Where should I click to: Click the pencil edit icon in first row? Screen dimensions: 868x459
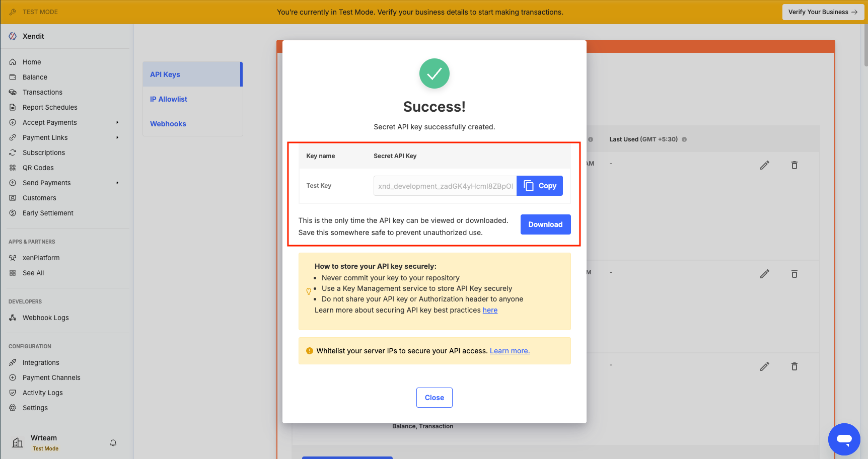(764, 165)
